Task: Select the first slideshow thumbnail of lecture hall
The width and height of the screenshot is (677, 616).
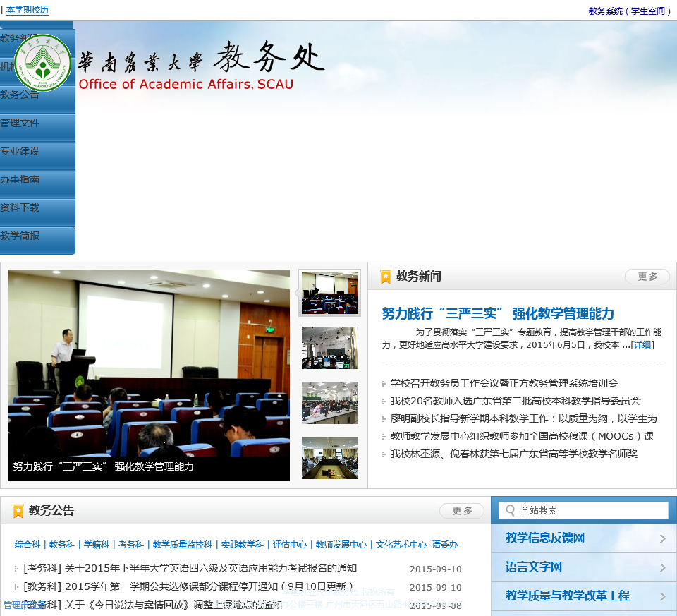Action: coord(330,292)
